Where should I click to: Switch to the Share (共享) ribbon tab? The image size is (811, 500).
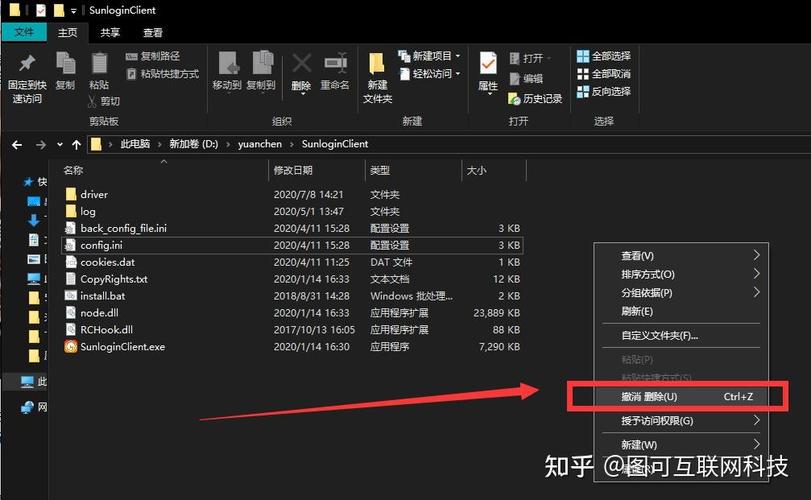(110, 33)
